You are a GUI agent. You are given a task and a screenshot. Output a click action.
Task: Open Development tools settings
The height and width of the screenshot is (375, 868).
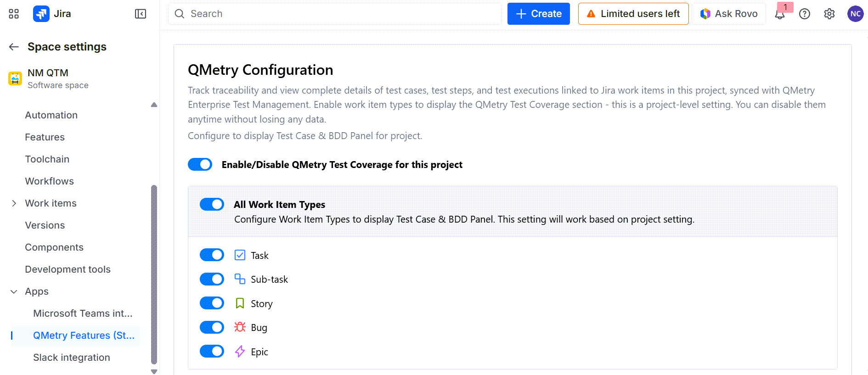(68, 269)
